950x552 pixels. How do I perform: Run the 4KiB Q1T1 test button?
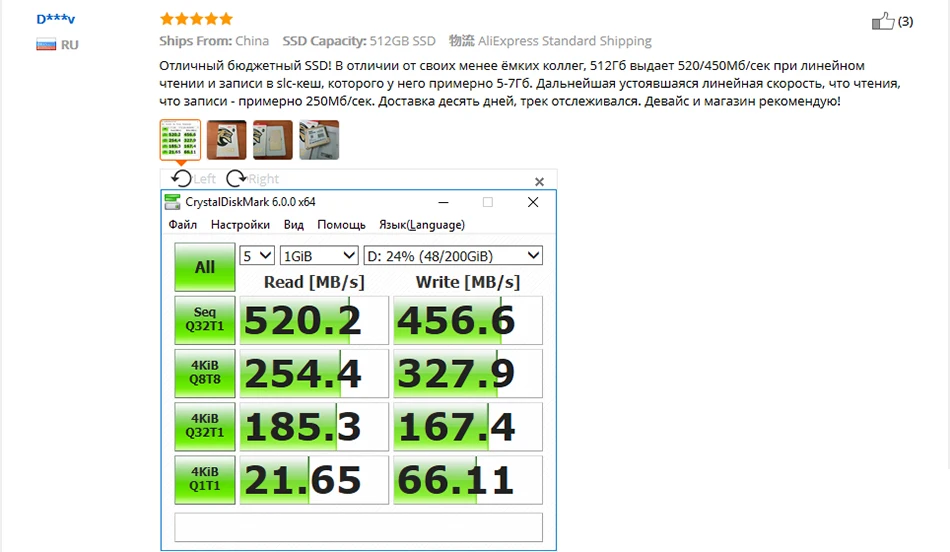click(205, 480)
